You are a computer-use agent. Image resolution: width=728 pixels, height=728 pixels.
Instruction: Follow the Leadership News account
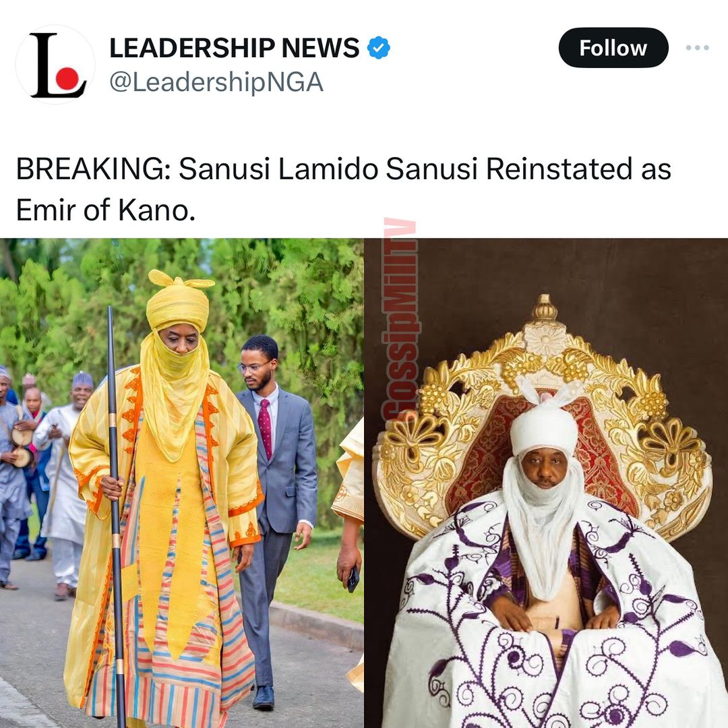point(613,48)
